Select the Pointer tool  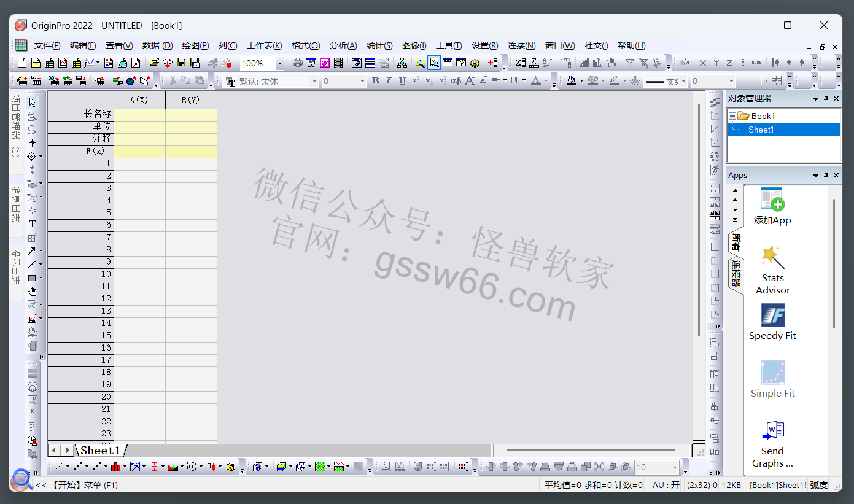(x=33, y=103)
